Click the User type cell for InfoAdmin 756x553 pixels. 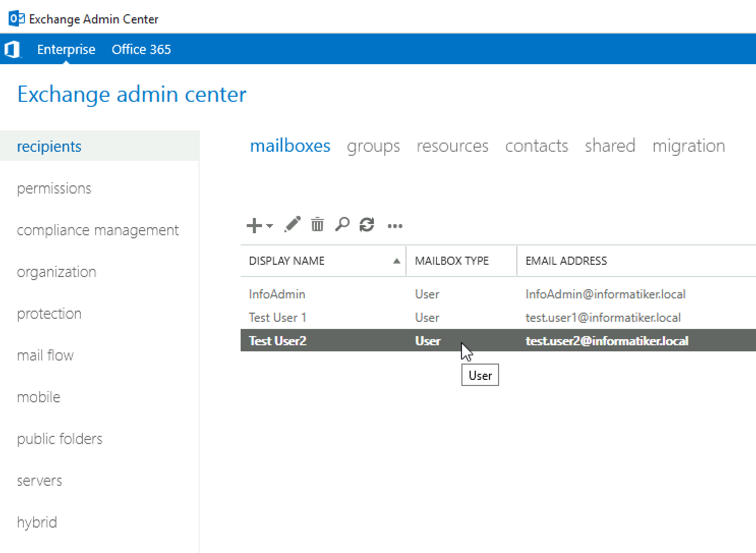pos(427,294)
